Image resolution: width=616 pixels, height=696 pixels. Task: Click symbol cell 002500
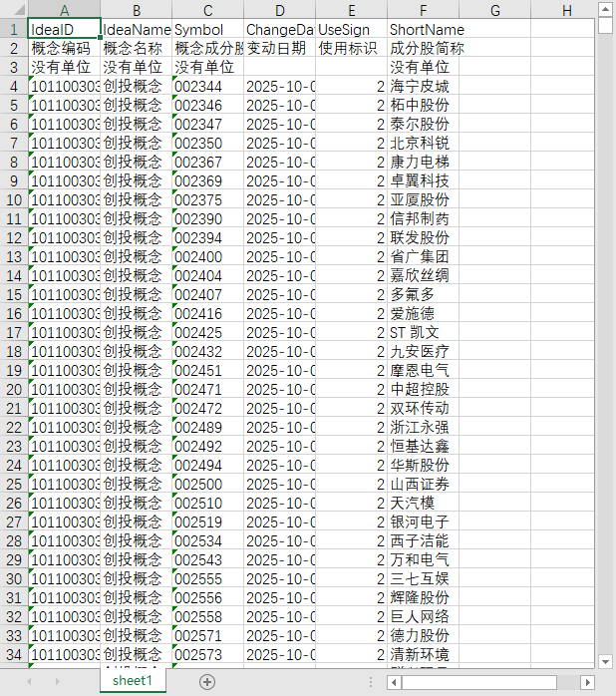[x=207, y=484]
